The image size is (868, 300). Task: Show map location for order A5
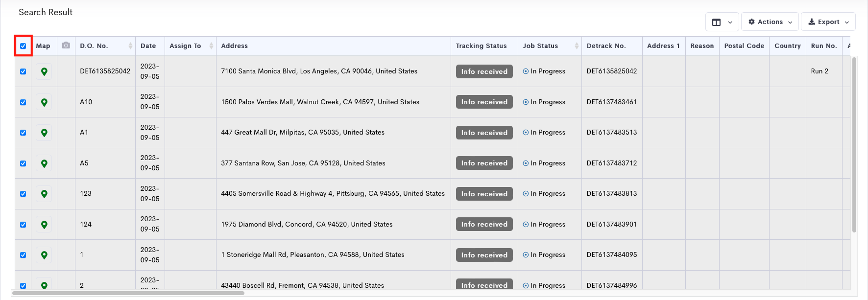coord(44,163)
